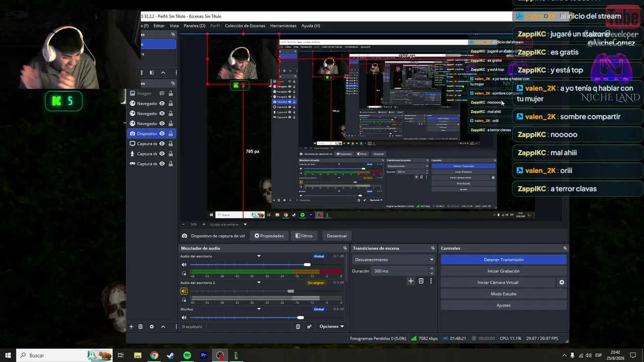Open the mixer Opciones dropdown
644x362 pixels.
pos(332,326)
